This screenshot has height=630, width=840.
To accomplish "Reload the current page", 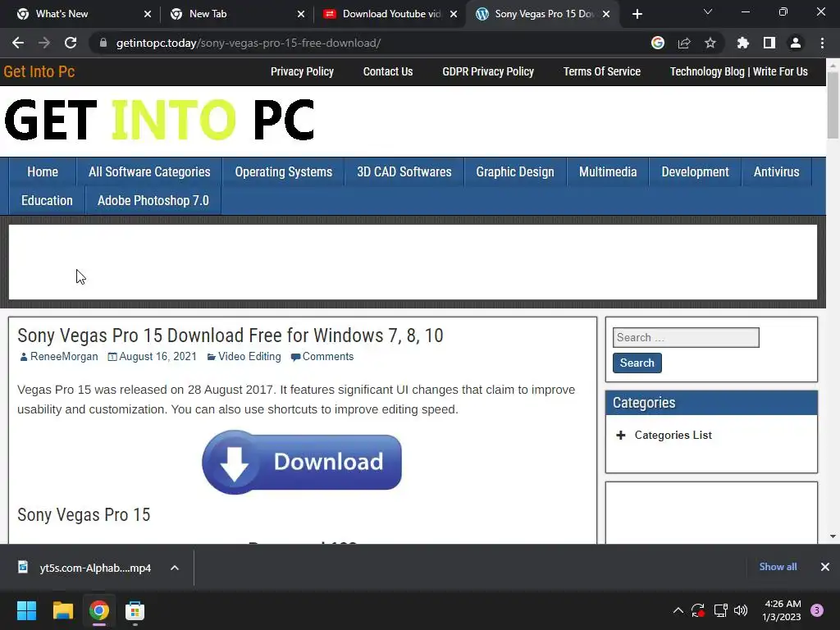I will point(71,43).
